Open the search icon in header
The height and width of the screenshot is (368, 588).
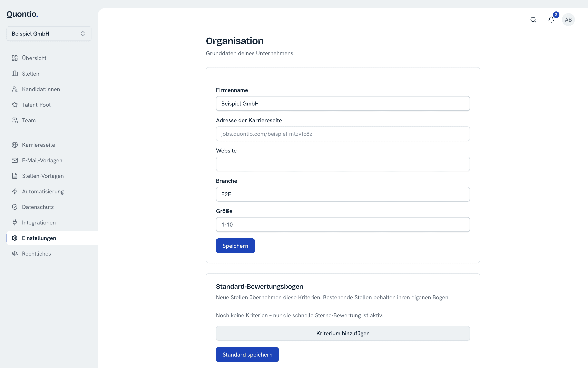tap(533, 20)
